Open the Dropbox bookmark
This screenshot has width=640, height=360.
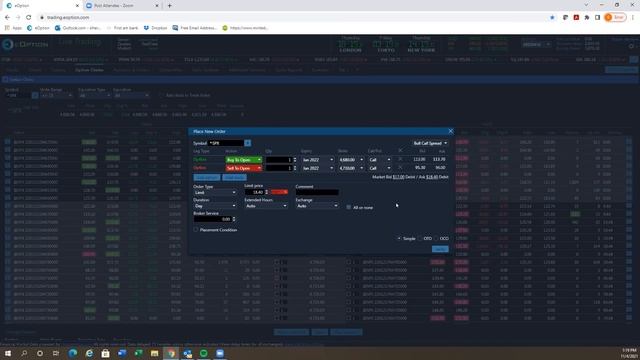[155, 28]
